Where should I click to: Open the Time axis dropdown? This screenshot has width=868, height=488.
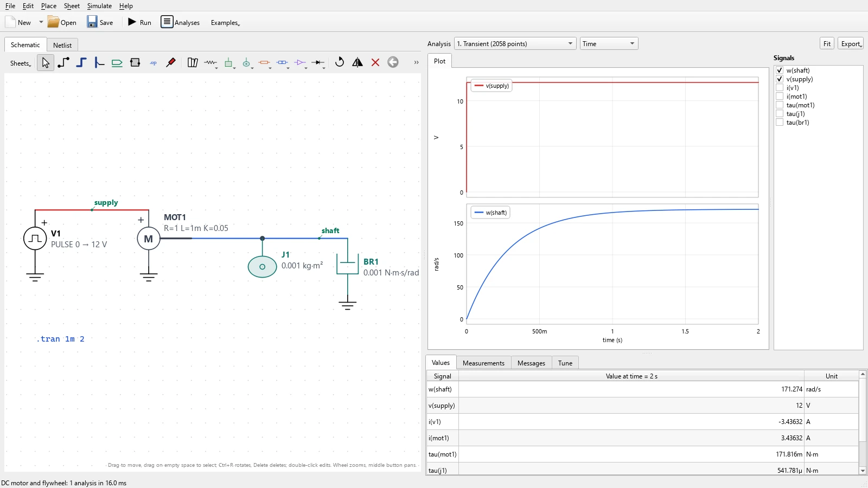tap(609, 44)
